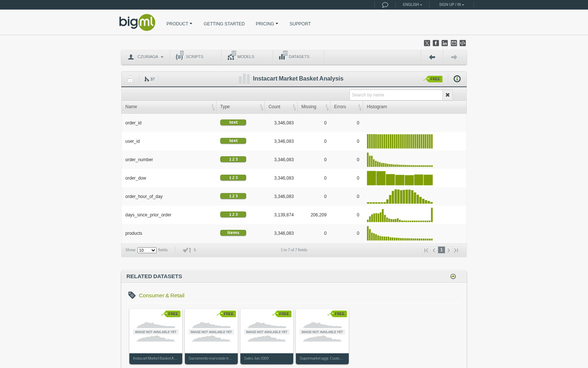Screen dimensions: 588x368
Task: Select page 1 in the pagination
Action: [x=441, y=250]
